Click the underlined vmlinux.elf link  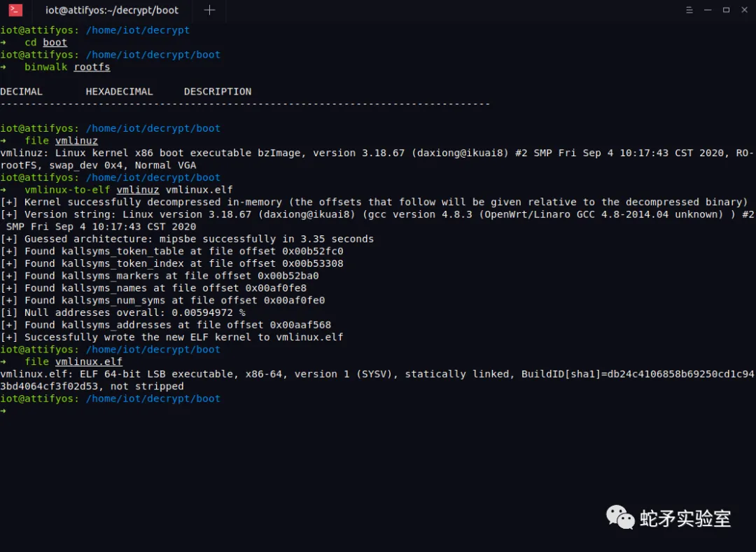89,361
